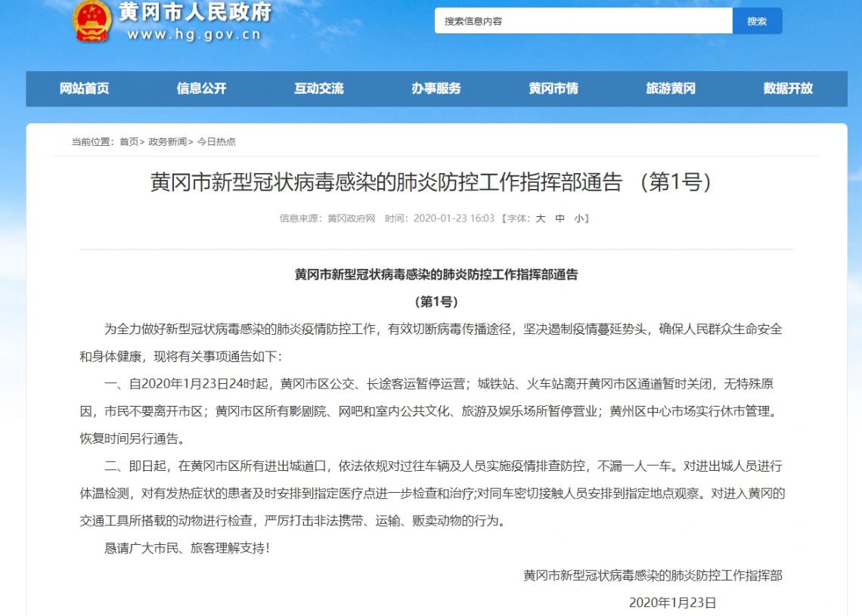Set font size to 大 (large)
Viewport: 862px width, 616px height.
[x=541, y=218]
